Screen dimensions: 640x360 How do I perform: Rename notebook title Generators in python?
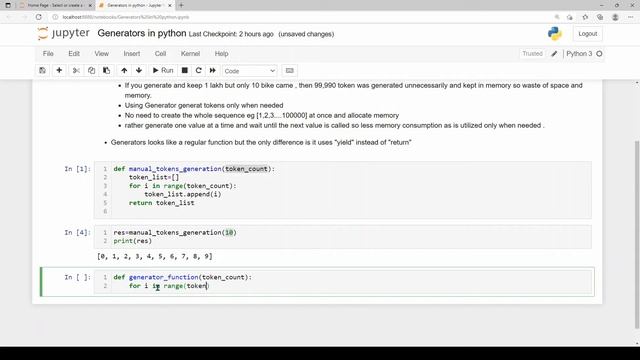pyautogui.click(x=142, y=33)
